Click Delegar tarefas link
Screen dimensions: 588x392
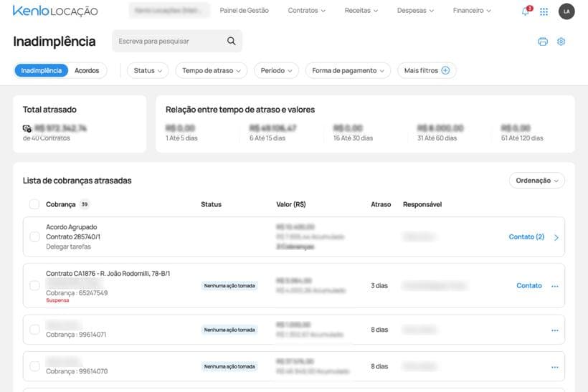click(68, 247)
